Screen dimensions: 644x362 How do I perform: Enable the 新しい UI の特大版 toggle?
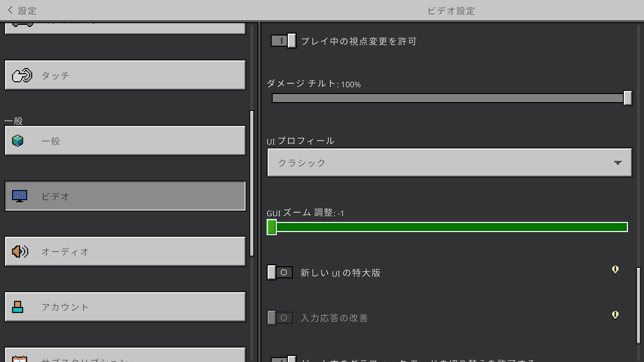tap(280, 272)
